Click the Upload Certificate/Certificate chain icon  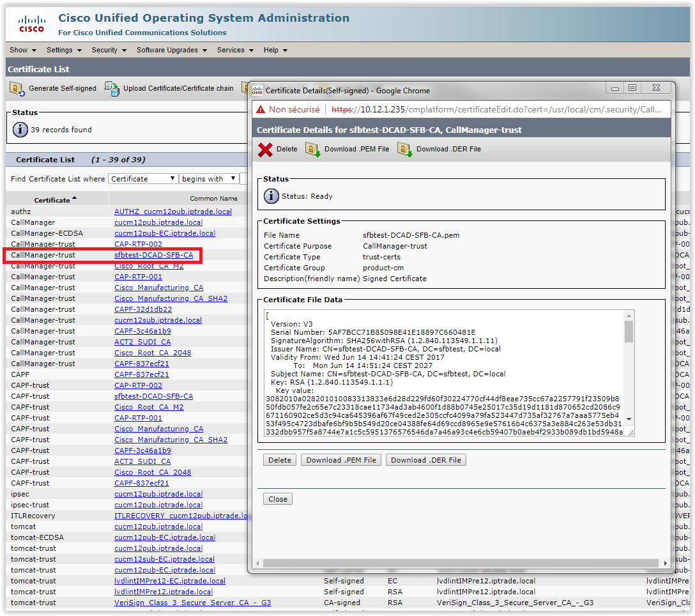(x=112, y=89)
